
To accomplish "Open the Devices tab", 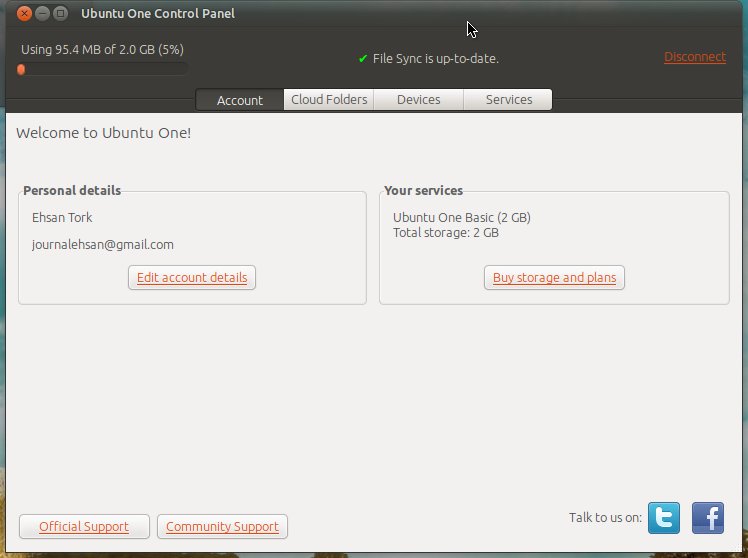I will (418, 100).
